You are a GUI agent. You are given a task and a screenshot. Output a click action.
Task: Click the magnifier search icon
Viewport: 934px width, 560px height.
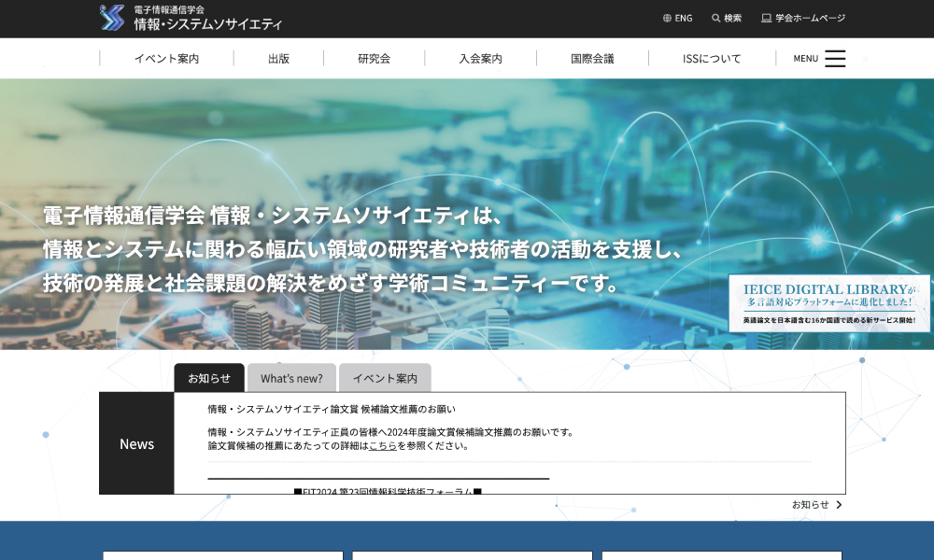click(x=716, y=18)
